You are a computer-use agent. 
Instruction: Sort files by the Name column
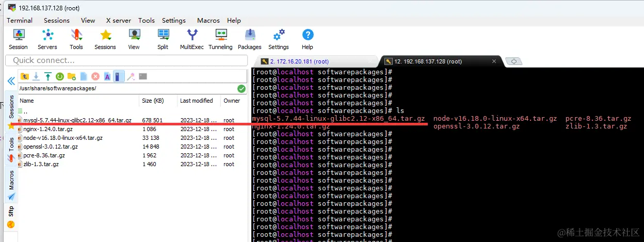click(x=78, y=101)
